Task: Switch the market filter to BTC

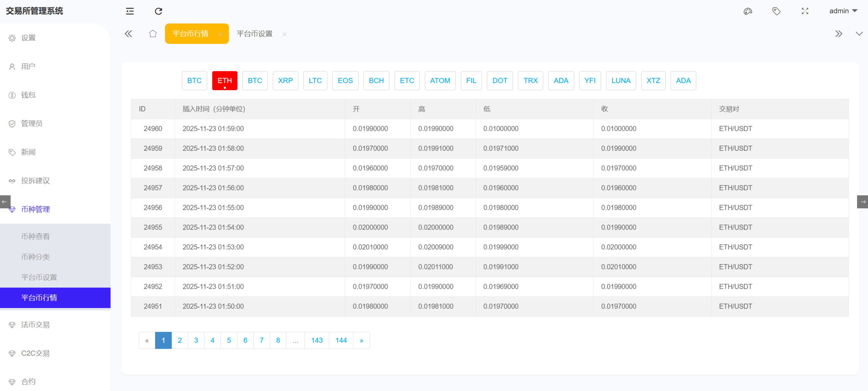Action: pos(194,81)
